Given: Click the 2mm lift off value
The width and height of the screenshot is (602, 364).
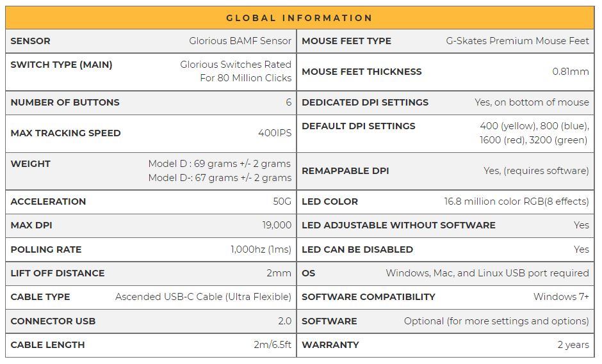Looking at the screenshot, I should 279,273.
